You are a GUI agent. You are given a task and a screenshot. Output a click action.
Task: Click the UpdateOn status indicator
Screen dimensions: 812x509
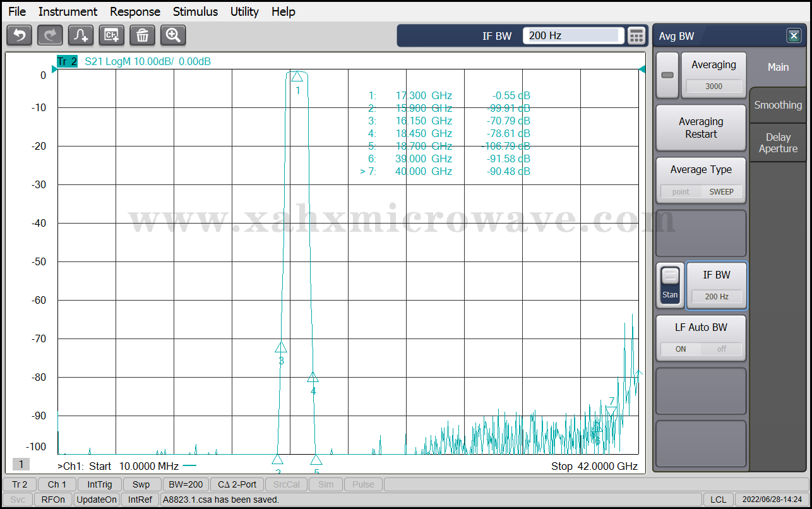click(x=97, y=500)
